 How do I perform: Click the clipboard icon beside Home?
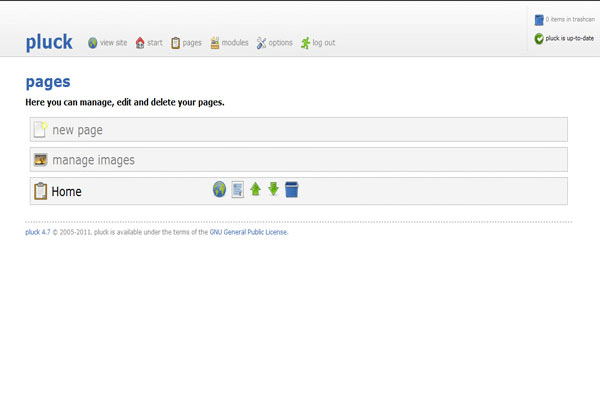click(x=40, y=191)
